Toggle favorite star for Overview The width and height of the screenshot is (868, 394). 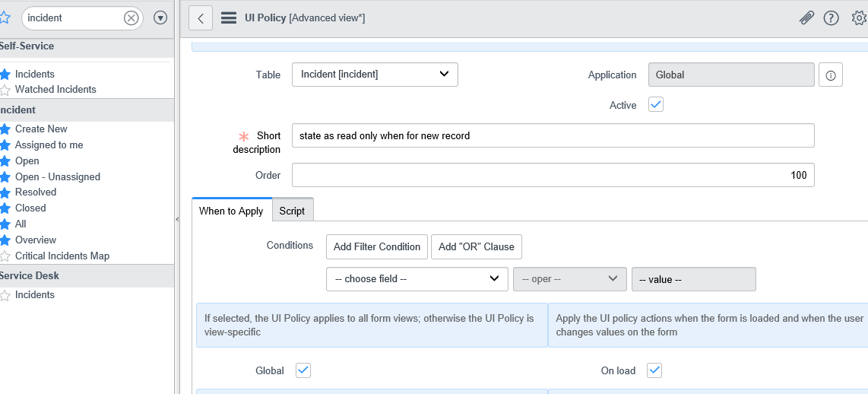[x=5, y=240]
